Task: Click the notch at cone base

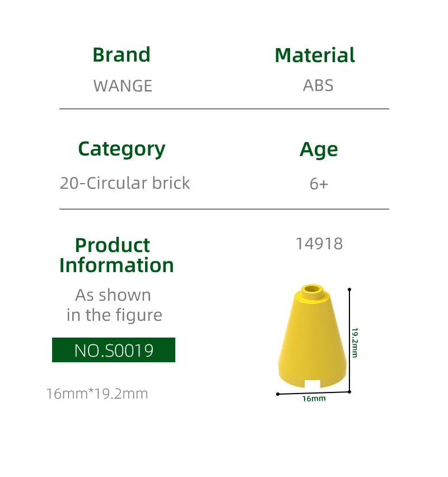Action: [x=312, y=384]
